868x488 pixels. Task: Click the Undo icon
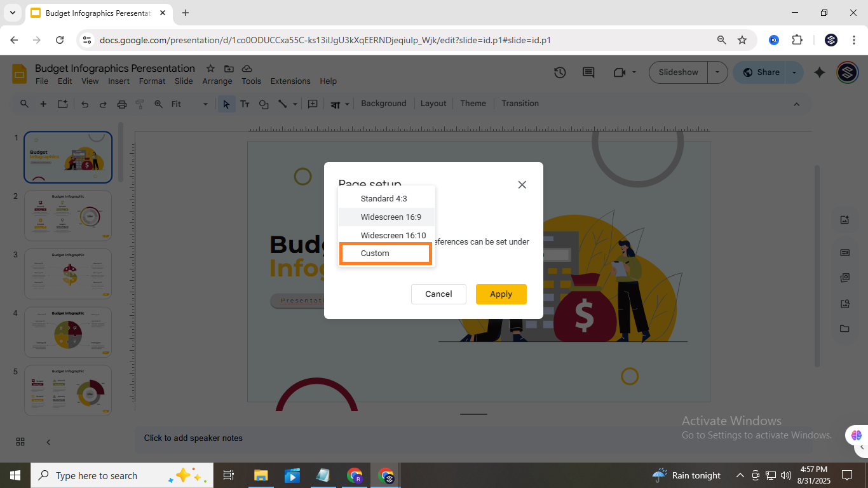coord(85,104)
